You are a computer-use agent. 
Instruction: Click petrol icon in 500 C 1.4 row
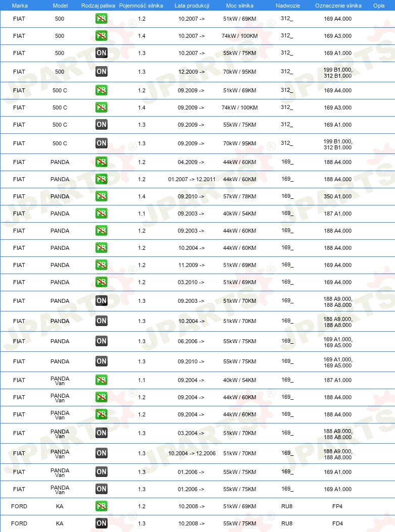pyautogui.click(x=101, y=108)
